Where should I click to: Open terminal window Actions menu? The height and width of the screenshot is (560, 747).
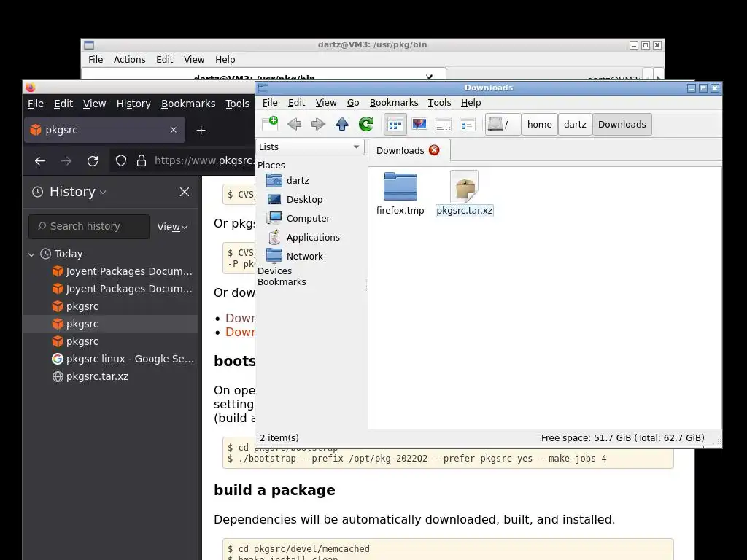129,60
